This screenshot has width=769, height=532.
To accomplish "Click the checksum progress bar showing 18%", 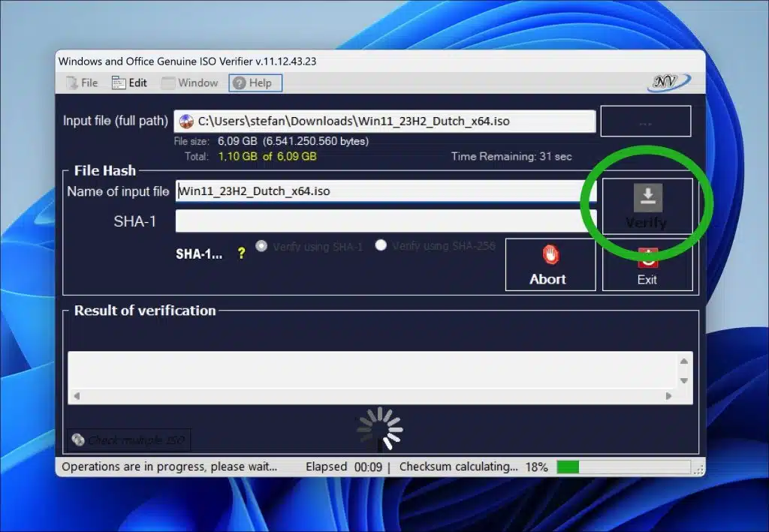I will 623,466.
